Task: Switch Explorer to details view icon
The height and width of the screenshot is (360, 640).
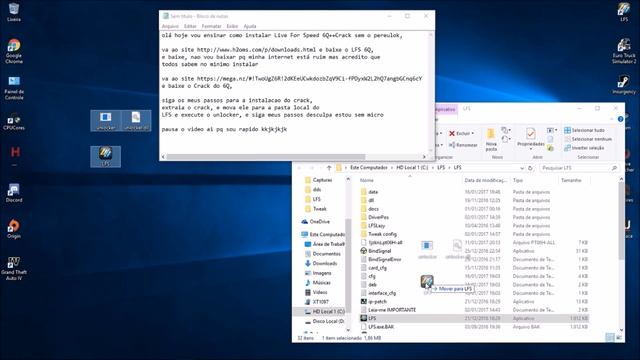Action: [609, 337]
